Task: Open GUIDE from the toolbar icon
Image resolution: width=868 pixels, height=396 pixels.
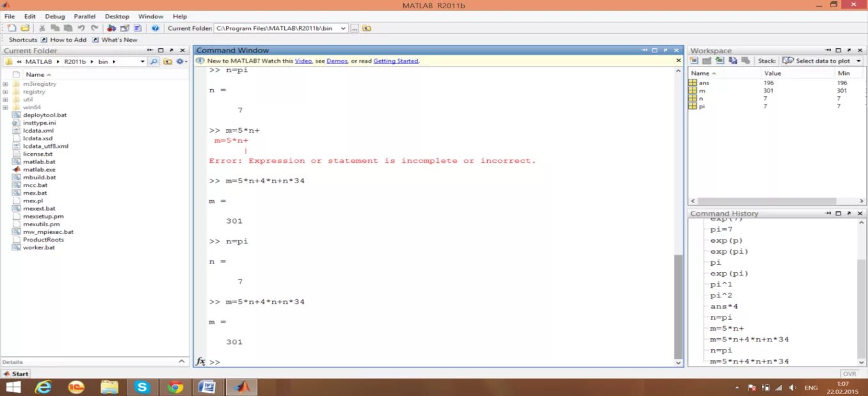Action: pos(125,28)
